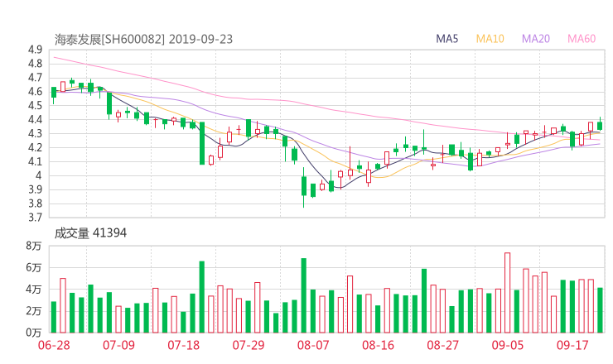Click the 8万 volume axis label
Image resolution: width=613 pixels, height=364 pixels.
click(34, 246)
